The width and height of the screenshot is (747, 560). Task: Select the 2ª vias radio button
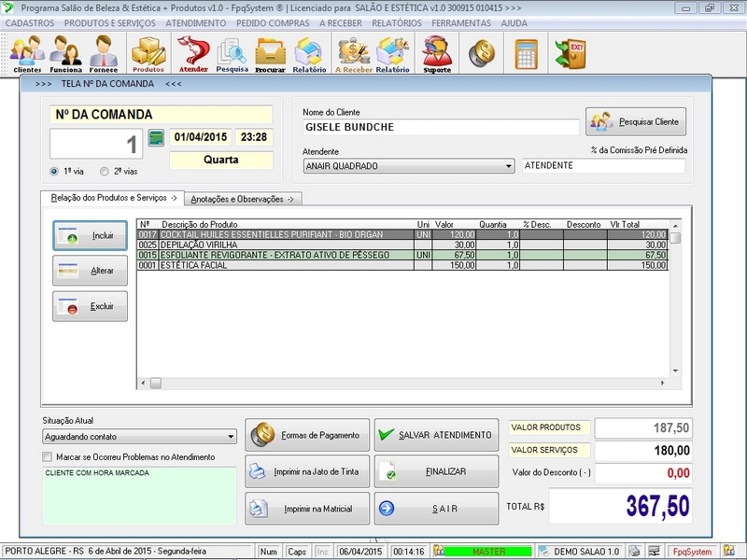click(105, 172)
